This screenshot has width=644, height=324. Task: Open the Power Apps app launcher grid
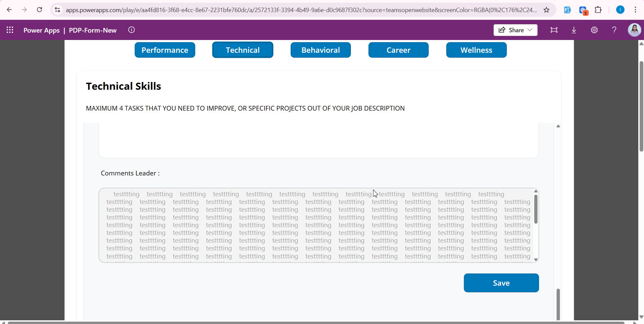coord(10,30)
